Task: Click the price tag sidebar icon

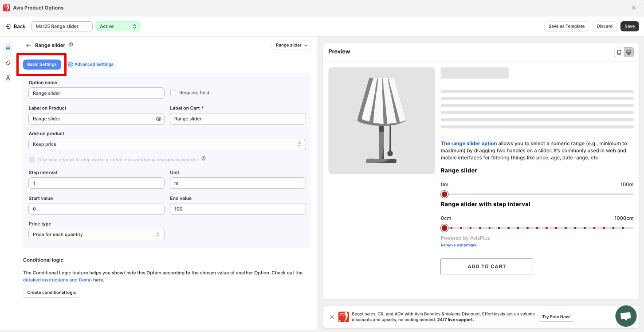Action: (x=8, y=63)
